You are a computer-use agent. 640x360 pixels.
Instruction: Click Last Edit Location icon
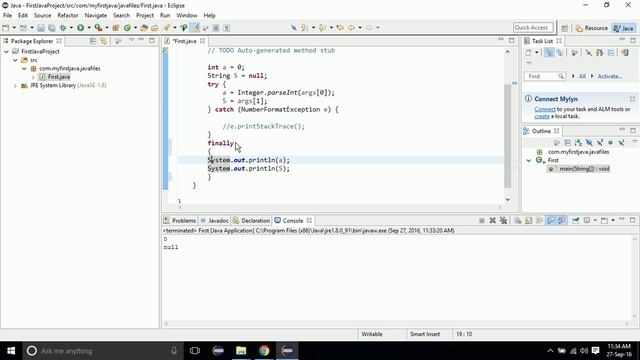pos(340,28)
